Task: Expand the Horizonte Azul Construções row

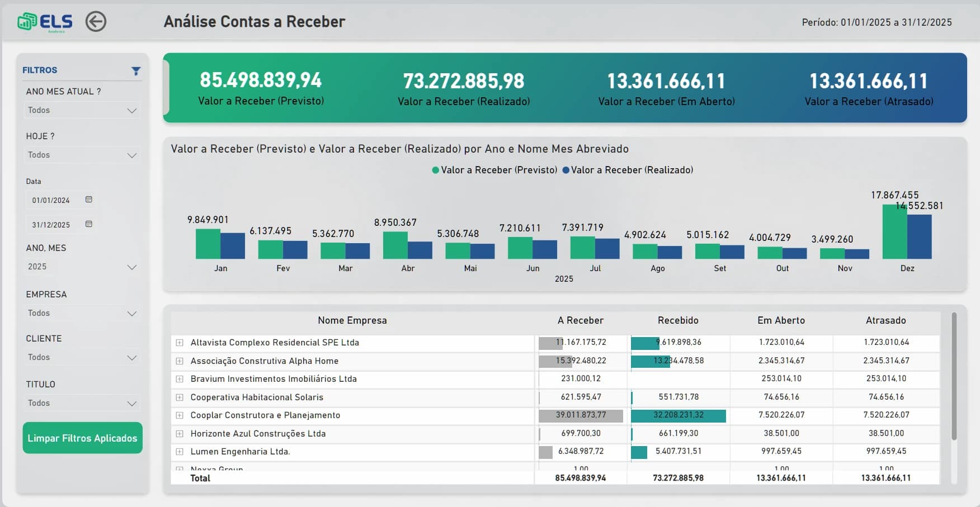Action: point(180,434)
